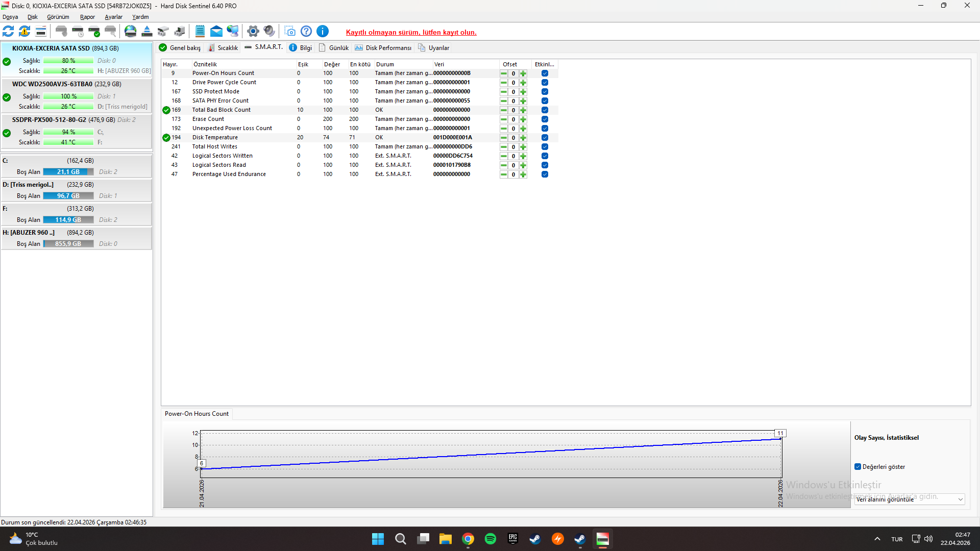Click the window-over-disk panel toolbar icon

41,32
